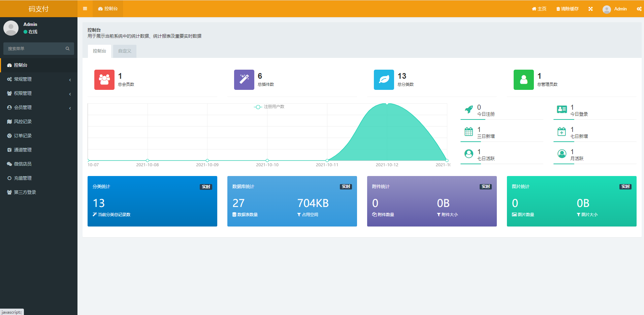The height and width of the screenshot is (315, 644).
Task: Expand the 会员管理 sidebar menu
Action: 39,108
